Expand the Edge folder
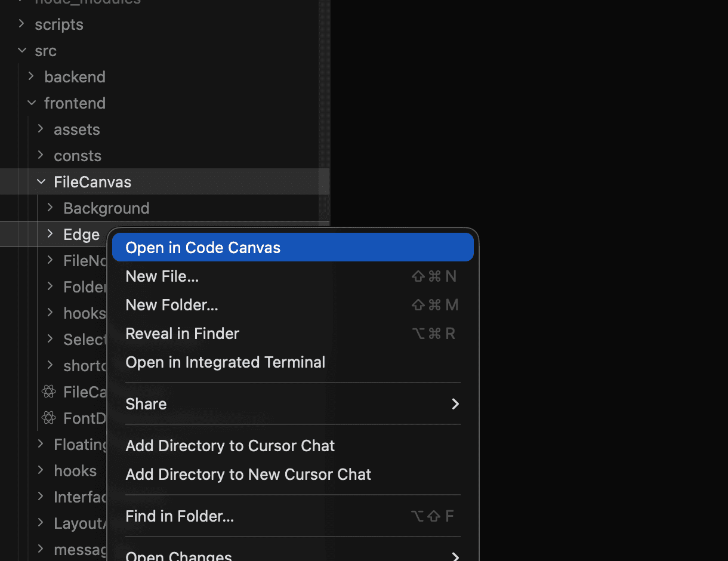This screenshot has width=728, height=561. coord(50,234)
